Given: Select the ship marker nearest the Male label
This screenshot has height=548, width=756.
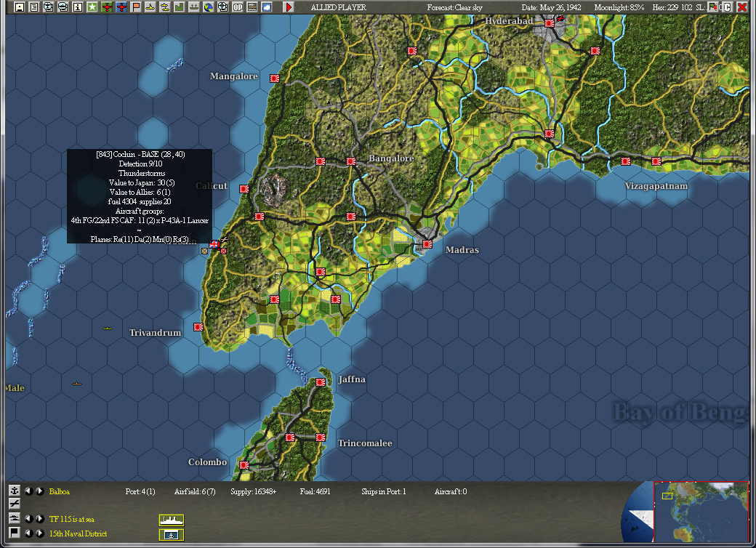Looking at the screenshot, I should (x=76, y=384).
